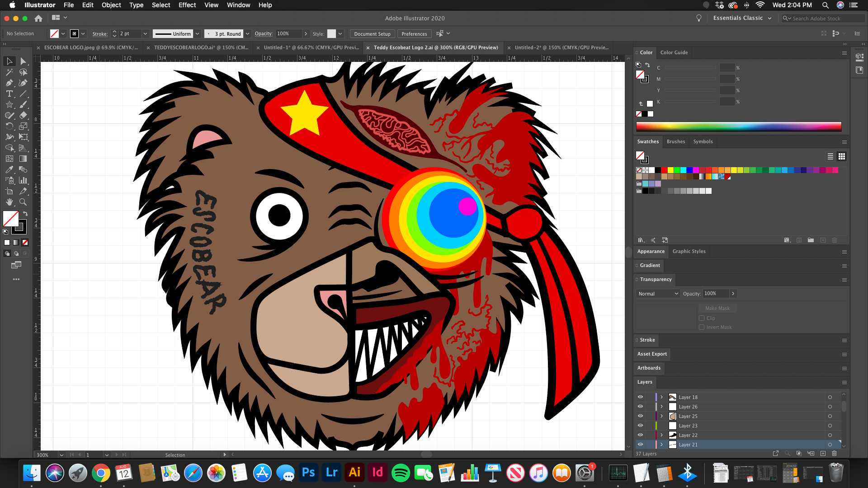Click the Preferences button

point(414,34)
